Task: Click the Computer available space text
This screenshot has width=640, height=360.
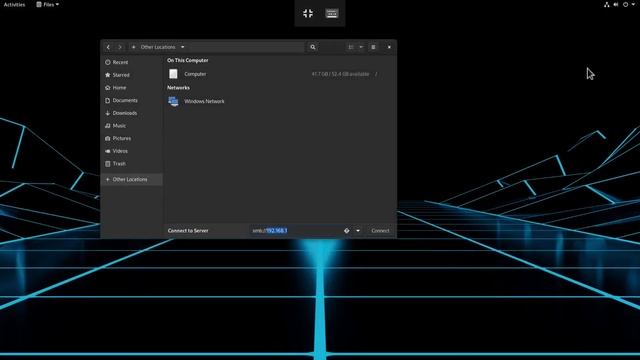Action: pos(340,74)
